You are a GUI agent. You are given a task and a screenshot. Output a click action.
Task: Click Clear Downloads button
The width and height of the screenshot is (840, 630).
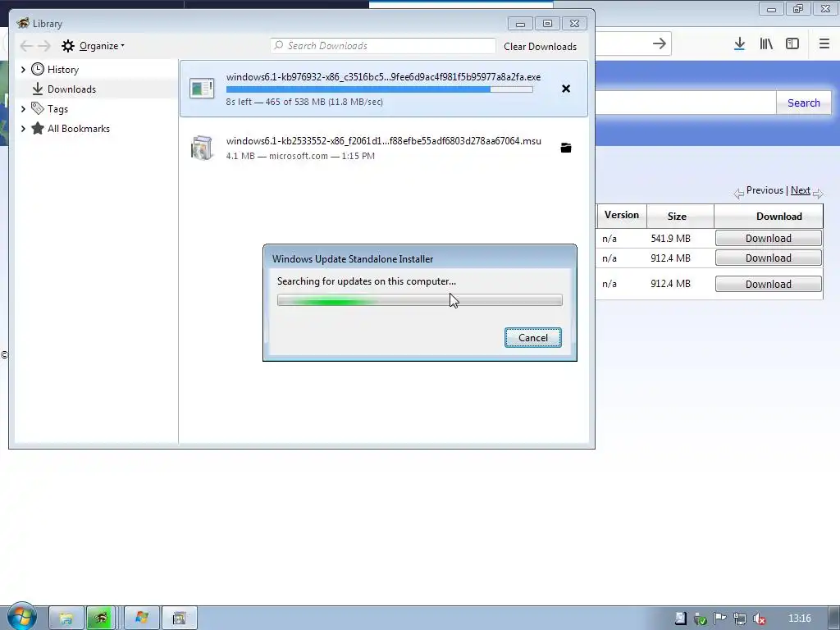coord(540,47)
